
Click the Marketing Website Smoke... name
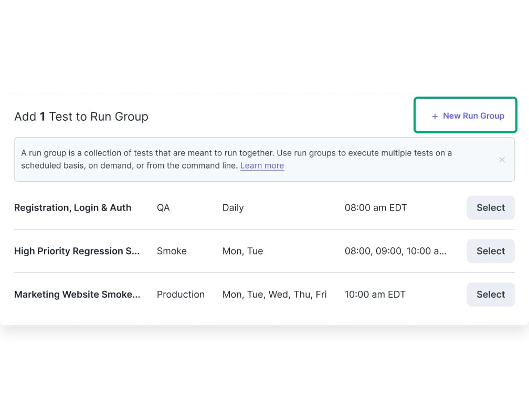77,295
